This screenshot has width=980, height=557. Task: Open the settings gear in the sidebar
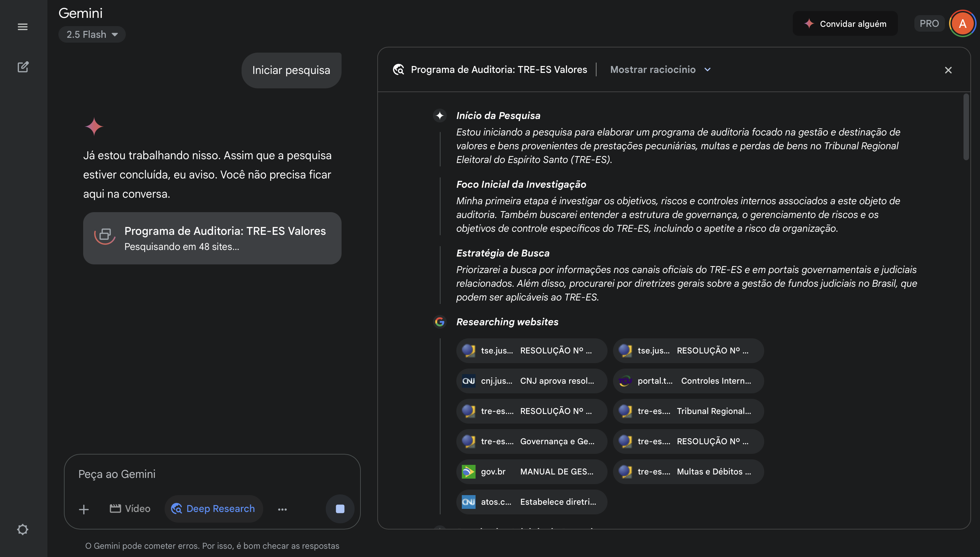tap(23, 529)
